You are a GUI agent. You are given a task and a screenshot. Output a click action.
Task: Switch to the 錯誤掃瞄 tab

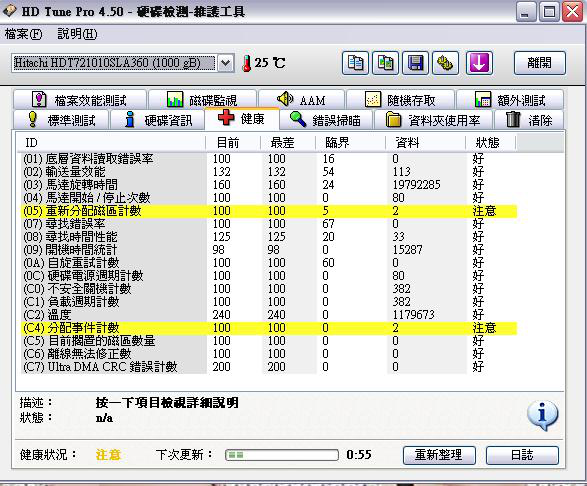click(325, 120)
